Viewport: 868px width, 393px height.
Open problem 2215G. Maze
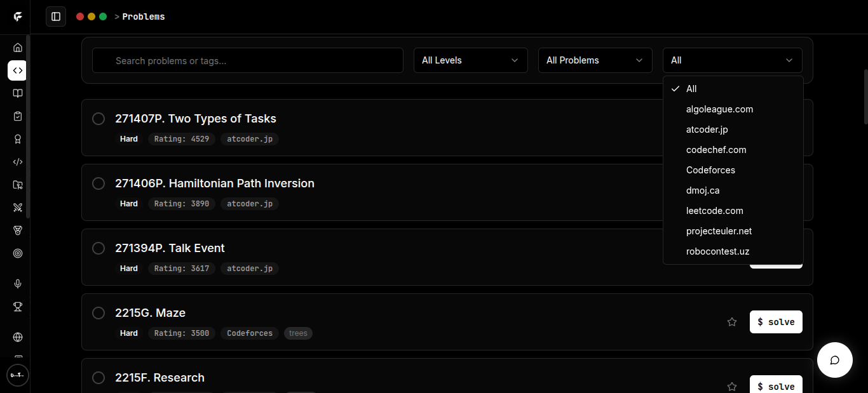pyautogui.click(x=150, y=313)
